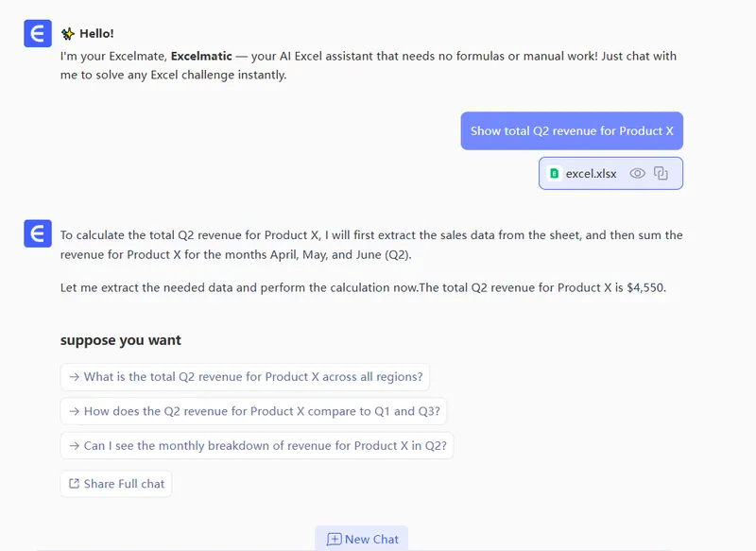Click the plus chat icon in New Chat
Viewport: 756px width, 551px height.
334,539
